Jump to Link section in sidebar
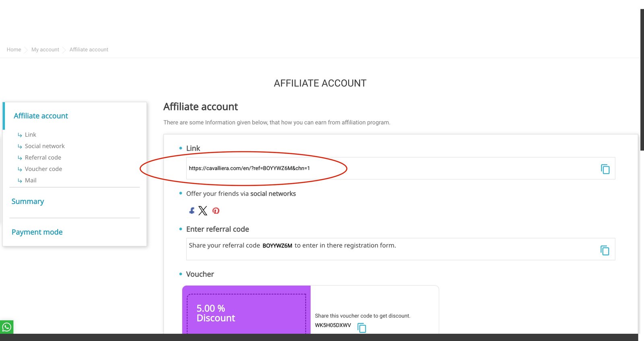 coord(31,135)
